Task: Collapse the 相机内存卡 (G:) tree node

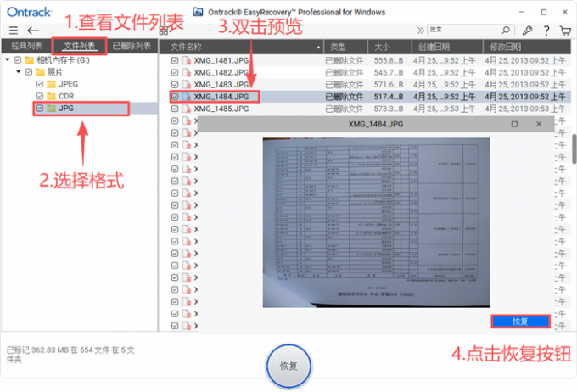Action: pyautogui.click(x=8, y=59)
